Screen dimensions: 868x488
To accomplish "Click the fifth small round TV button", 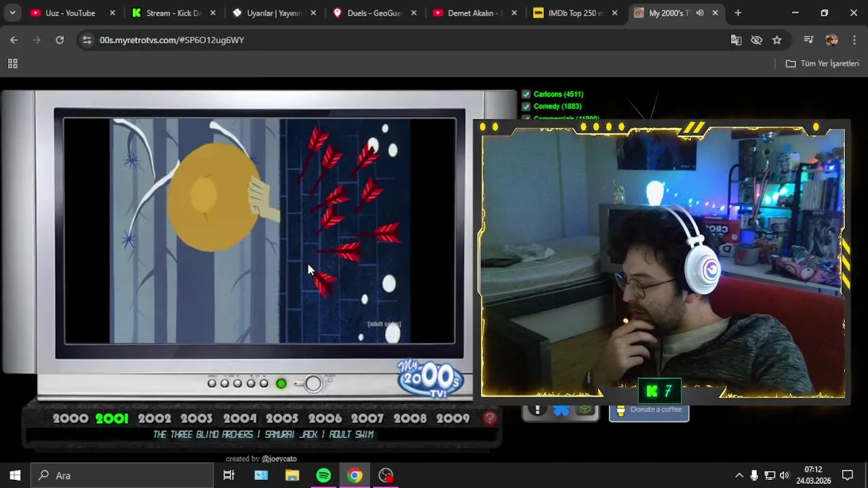I will coord(264,384).
